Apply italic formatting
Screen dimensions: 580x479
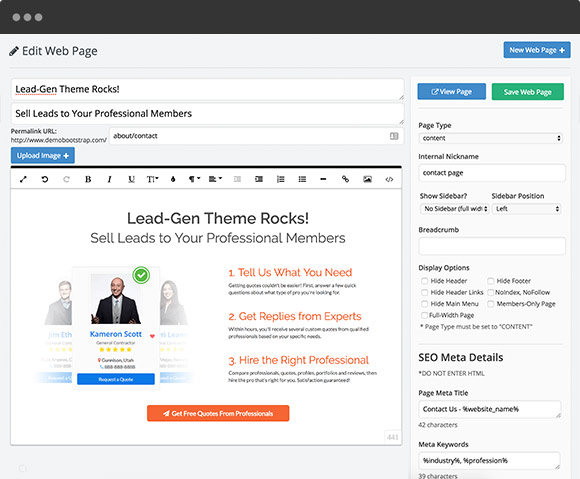(x=109, y=179)
